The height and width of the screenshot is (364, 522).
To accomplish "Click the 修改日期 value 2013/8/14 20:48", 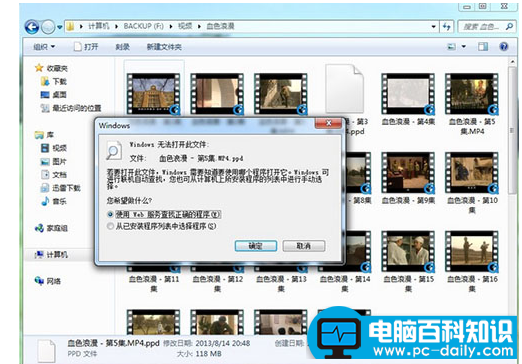I will [222, 343].
